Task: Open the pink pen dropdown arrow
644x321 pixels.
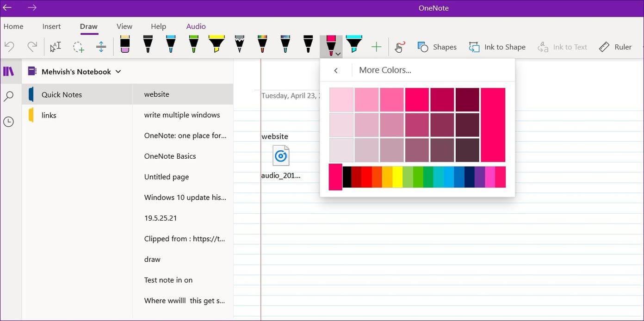Action: tap(338, 54)
